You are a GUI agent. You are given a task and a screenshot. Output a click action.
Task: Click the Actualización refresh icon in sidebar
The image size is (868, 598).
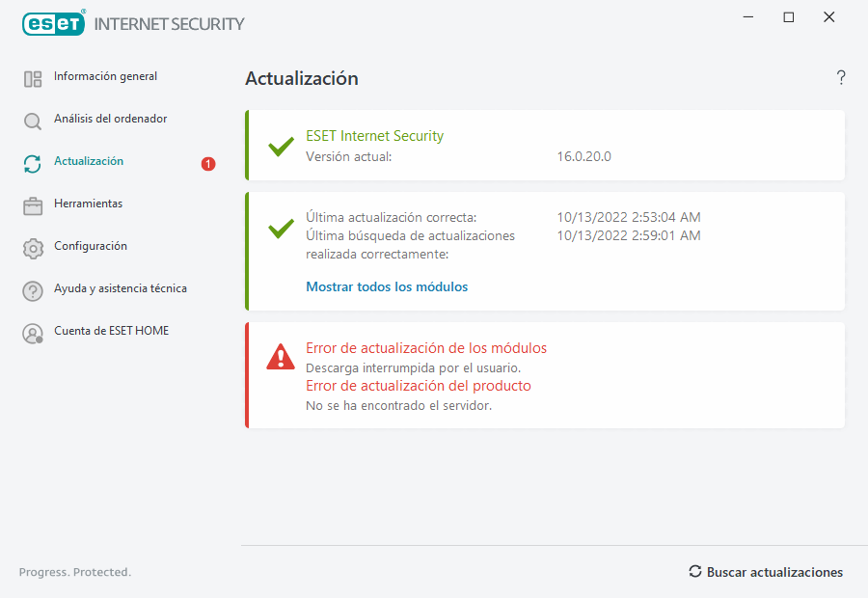pos(32,161)
